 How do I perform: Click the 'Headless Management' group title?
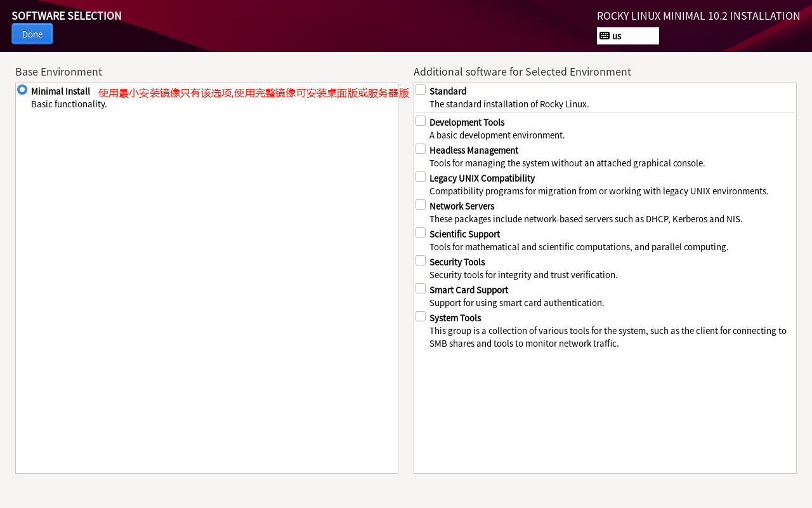[x=474, y=150]
